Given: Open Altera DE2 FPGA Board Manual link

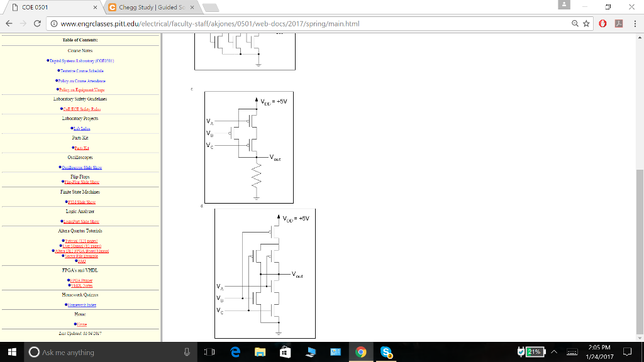Looking at the screenshot, I should pyautogui.click(x=82, y=251).
